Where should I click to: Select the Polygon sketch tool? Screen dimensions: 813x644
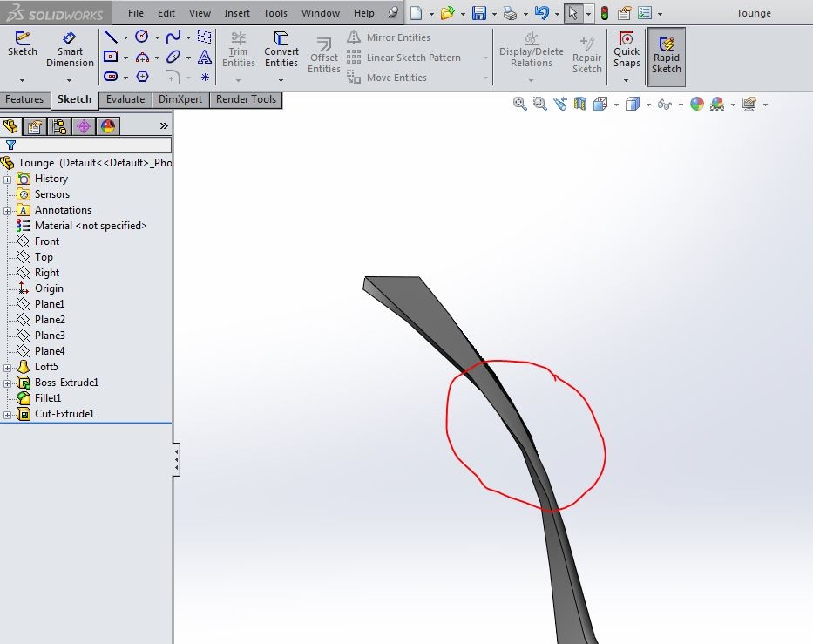click(x=143, y=77)
